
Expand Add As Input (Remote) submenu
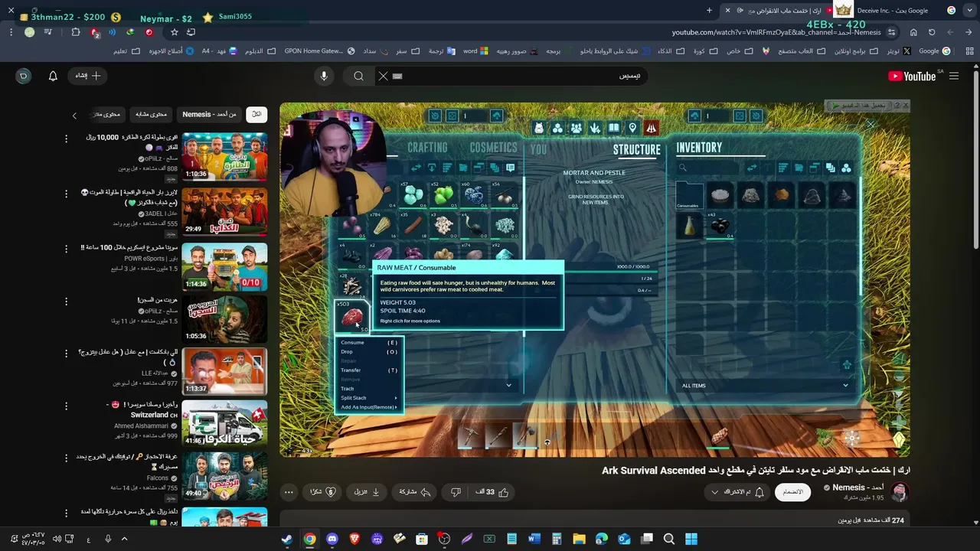[369, 407]
